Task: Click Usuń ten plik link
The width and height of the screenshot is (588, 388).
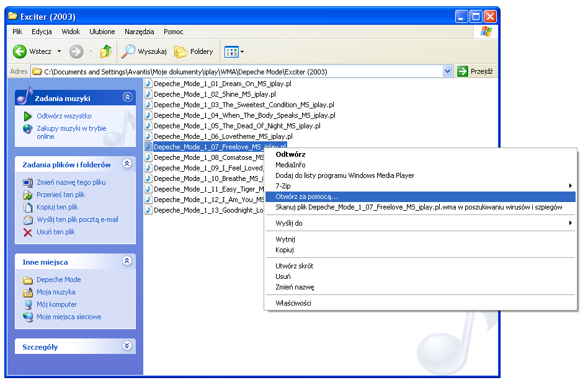Action: 56,232
